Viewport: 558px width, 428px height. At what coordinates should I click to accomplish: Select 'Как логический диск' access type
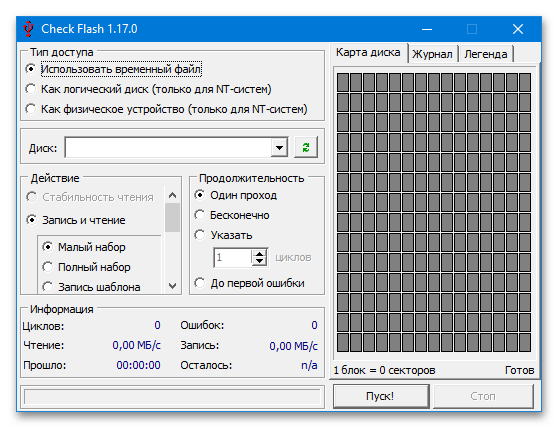31,89
